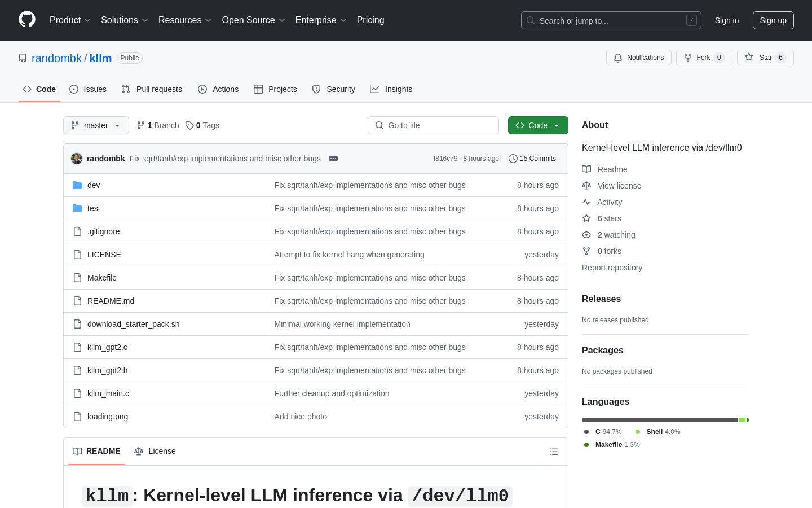
Task: Open the Issues tab
Action: click(x=88, y=89)
